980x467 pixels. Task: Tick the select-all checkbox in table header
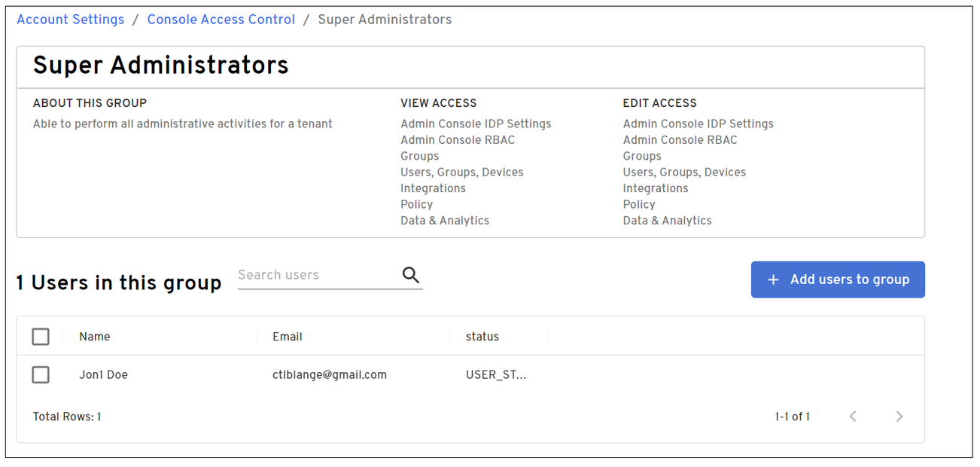point(41,337)
